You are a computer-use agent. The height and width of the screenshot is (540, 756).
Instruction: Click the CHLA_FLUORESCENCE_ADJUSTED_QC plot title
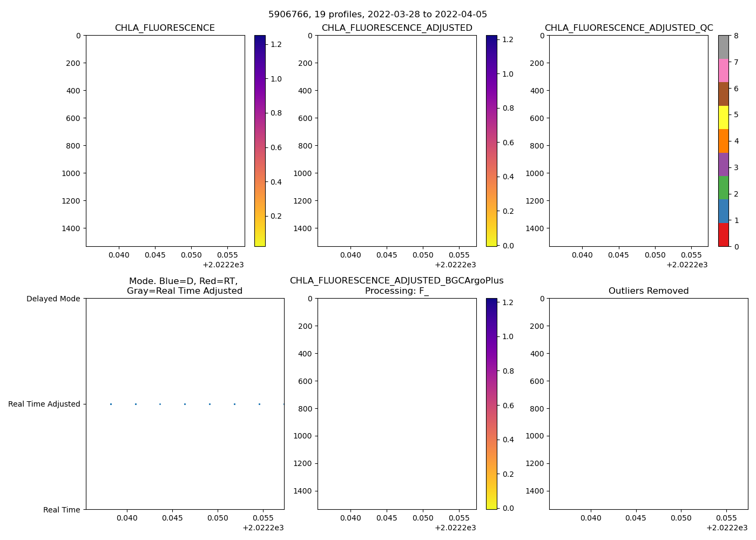tap(629, 28)
